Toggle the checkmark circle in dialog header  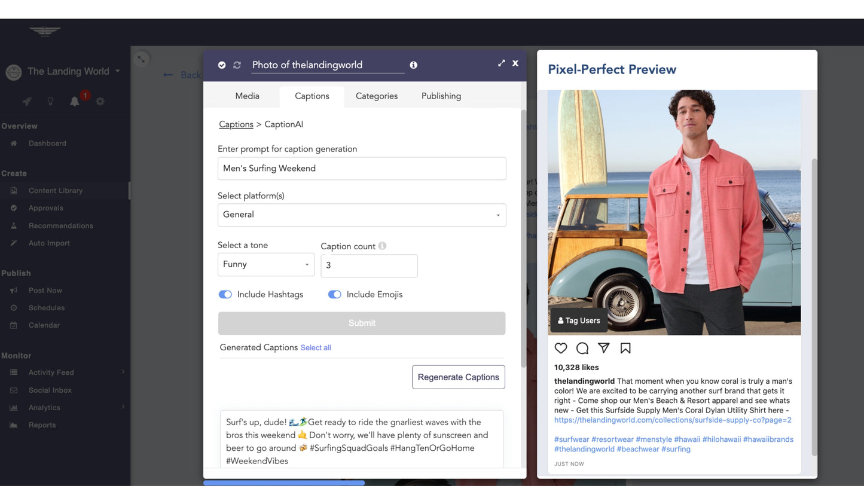tap(222, 65)
